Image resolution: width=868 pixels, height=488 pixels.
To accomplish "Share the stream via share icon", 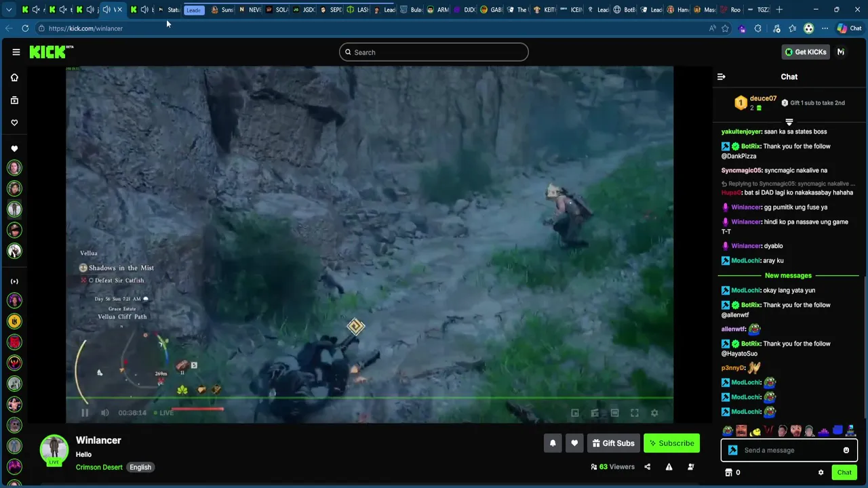I will coord(647,467).
